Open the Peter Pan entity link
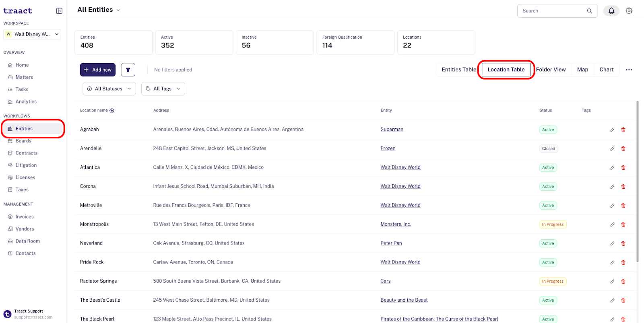The width and height of the screenshot is (644, 323). [391, 243]
